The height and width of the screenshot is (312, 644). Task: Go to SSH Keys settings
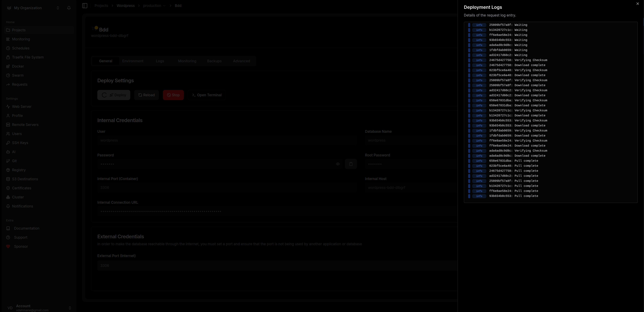click(x=20, y=143)
